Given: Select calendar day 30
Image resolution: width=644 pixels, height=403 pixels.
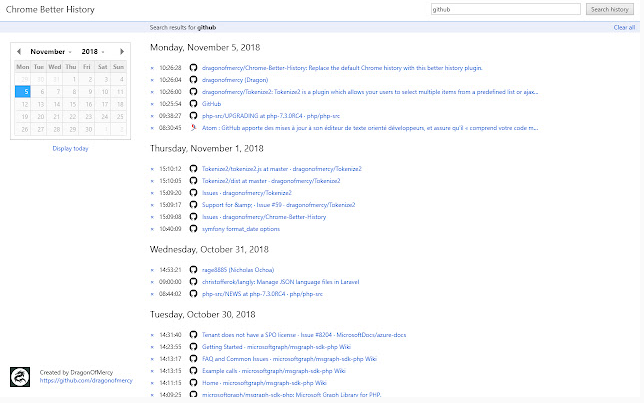Looking at the screenshot, I should point(87,129).
